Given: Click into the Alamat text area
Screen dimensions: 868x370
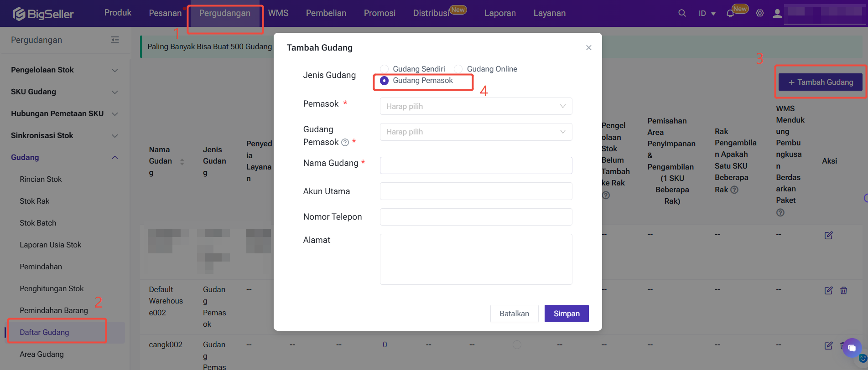Looking at the screenshot, I should pos(476,259).
